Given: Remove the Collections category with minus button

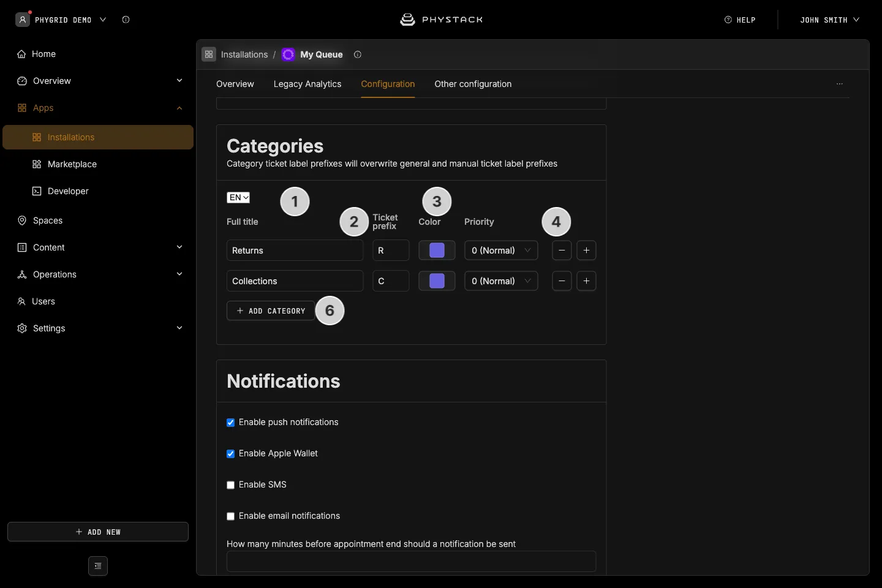Looking at the screenshot, I should (562, 281).
